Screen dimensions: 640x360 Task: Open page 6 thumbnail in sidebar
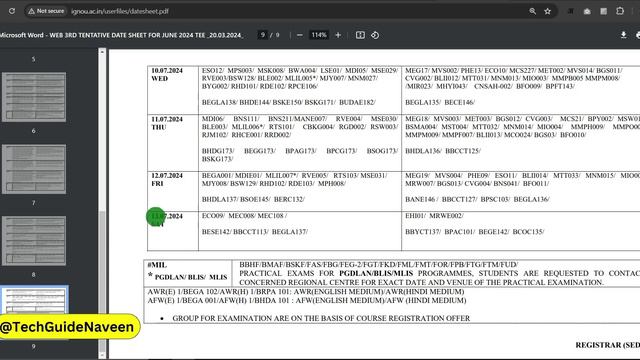pos(34,97)
